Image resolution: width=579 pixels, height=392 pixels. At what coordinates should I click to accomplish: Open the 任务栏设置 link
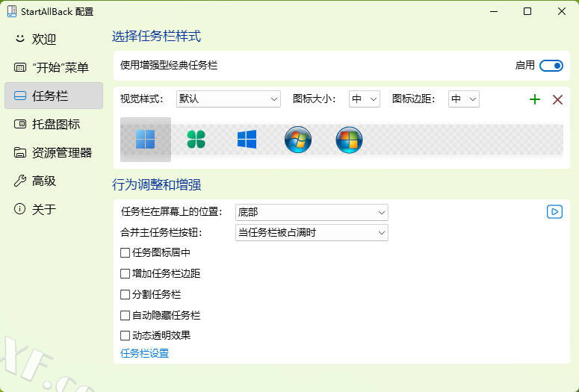coord(144,353)
